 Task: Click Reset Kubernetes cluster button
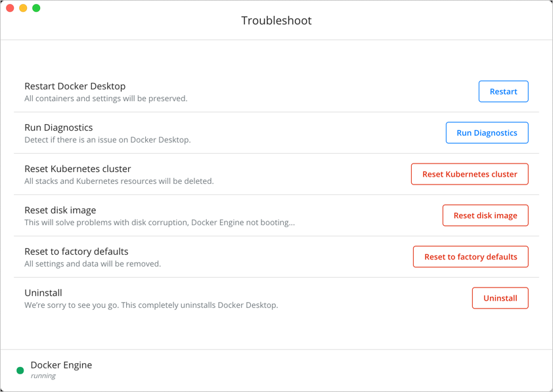point(469,174)
